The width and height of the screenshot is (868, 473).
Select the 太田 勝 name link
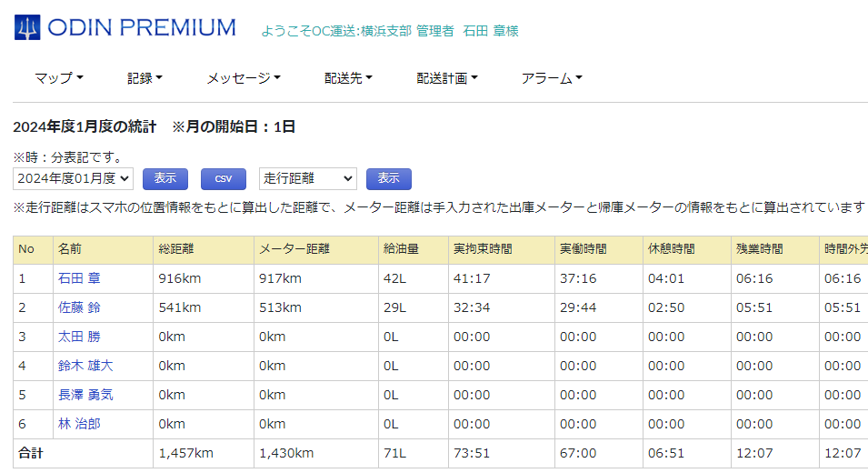[79, 337]
